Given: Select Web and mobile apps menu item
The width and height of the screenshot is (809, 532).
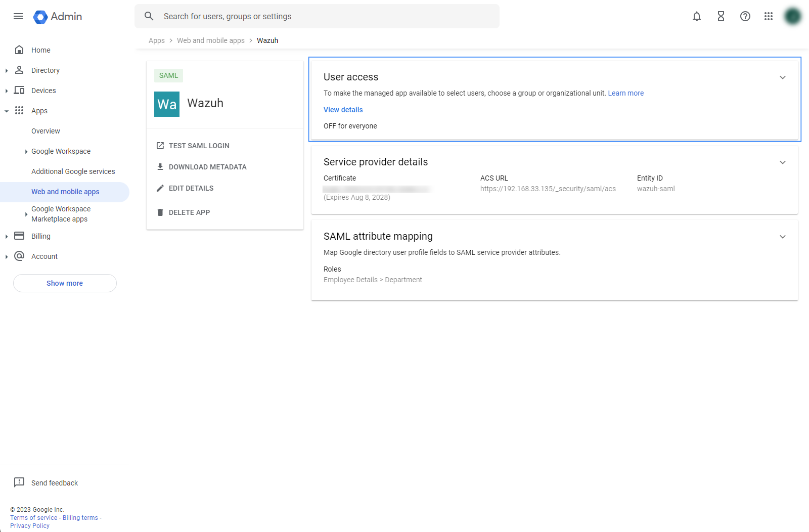Looking at the screenshot, I should 65,192.
